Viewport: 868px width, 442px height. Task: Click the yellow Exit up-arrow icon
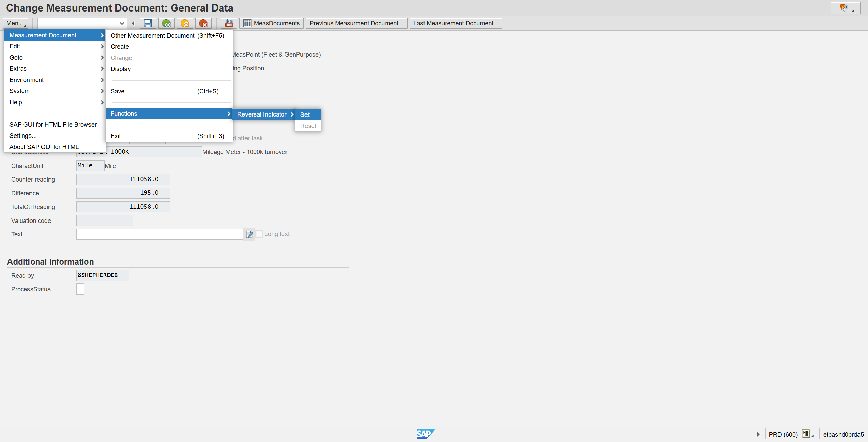click(185, 23)
